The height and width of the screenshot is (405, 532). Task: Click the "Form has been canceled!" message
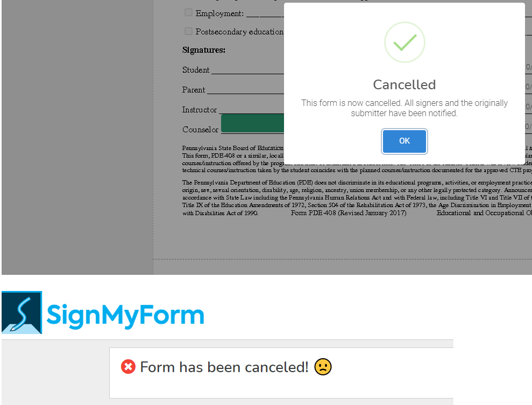[224, 367]
